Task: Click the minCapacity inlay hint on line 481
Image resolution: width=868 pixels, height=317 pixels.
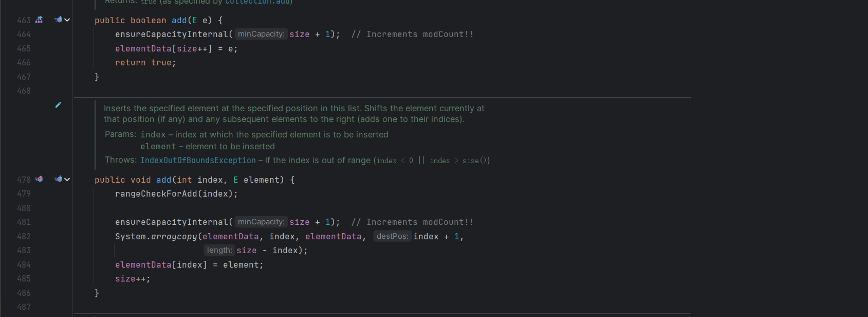Action: click(261, 222)
